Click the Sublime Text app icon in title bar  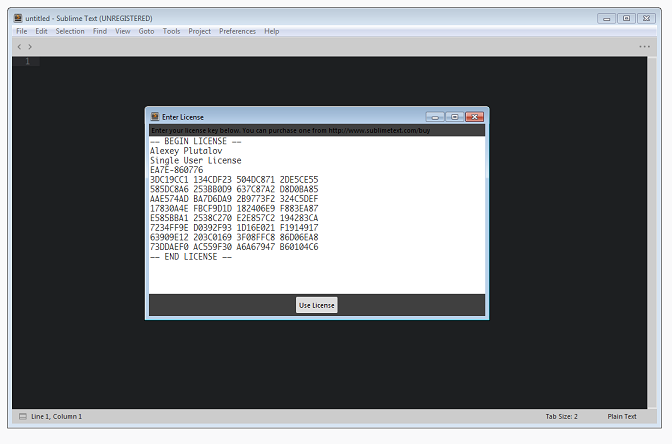18,18
